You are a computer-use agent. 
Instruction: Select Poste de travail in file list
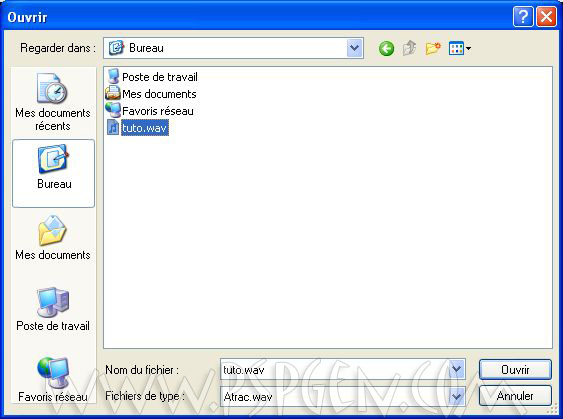153,77
